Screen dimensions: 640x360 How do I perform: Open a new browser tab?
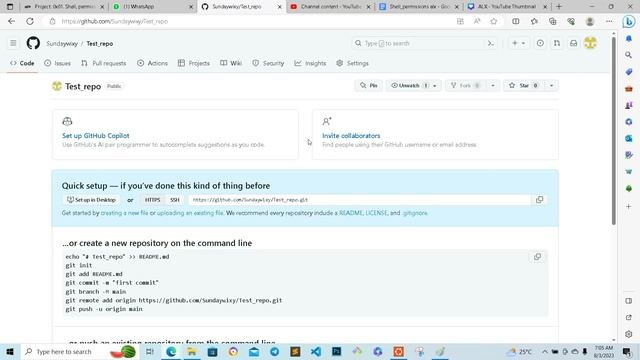[x=559, y=7]
